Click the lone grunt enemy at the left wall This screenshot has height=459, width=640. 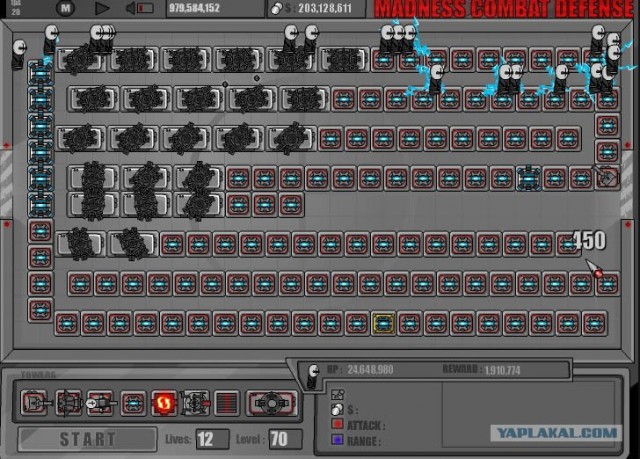18,54
